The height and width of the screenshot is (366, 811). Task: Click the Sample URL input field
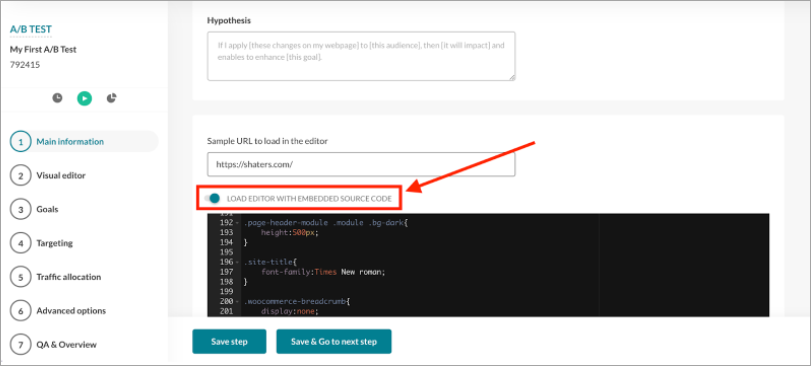click(361, 164)
